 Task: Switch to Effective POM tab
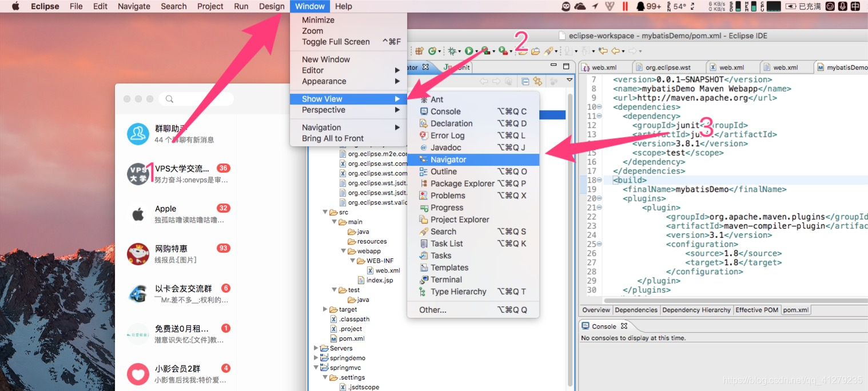756,310
